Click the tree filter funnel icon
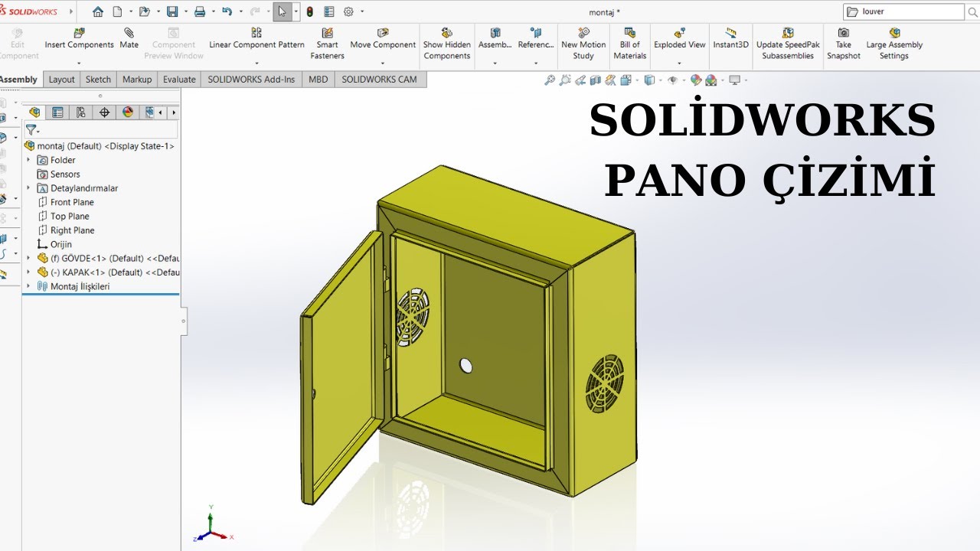 (x=31, y=130)
